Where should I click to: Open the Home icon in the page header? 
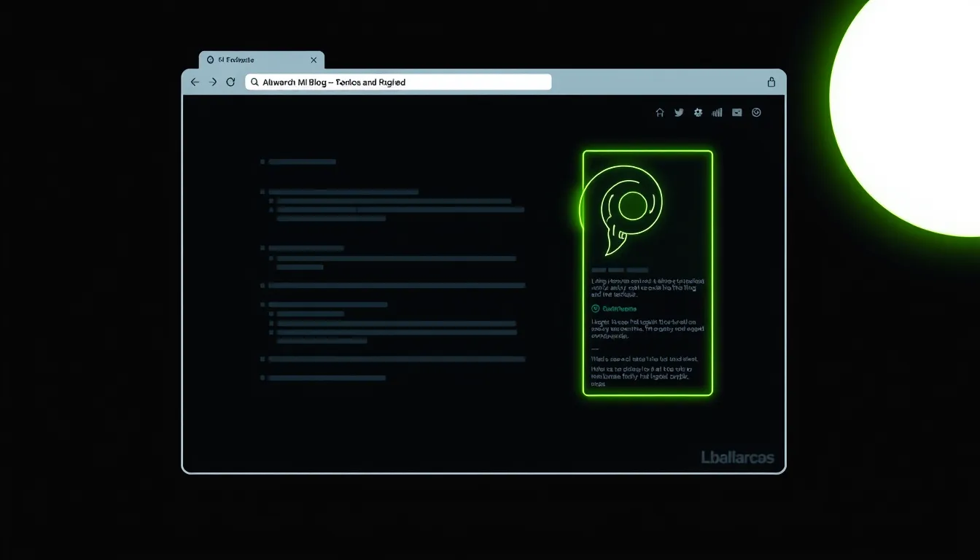point(660,112)
